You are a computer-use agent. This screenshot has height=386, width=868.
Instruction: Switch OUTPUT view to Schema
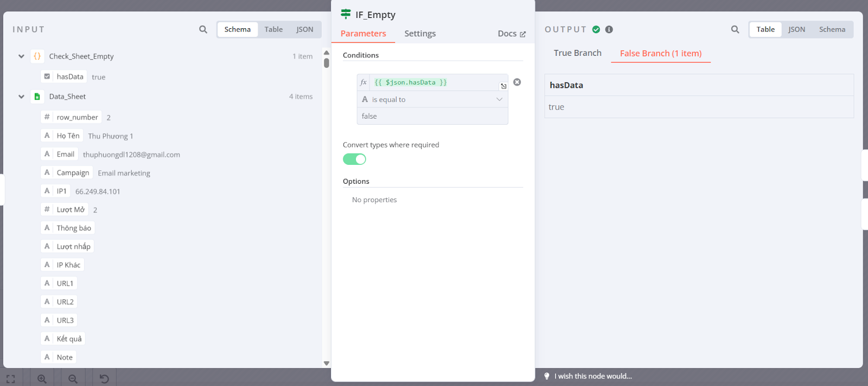tap(832, 29)
